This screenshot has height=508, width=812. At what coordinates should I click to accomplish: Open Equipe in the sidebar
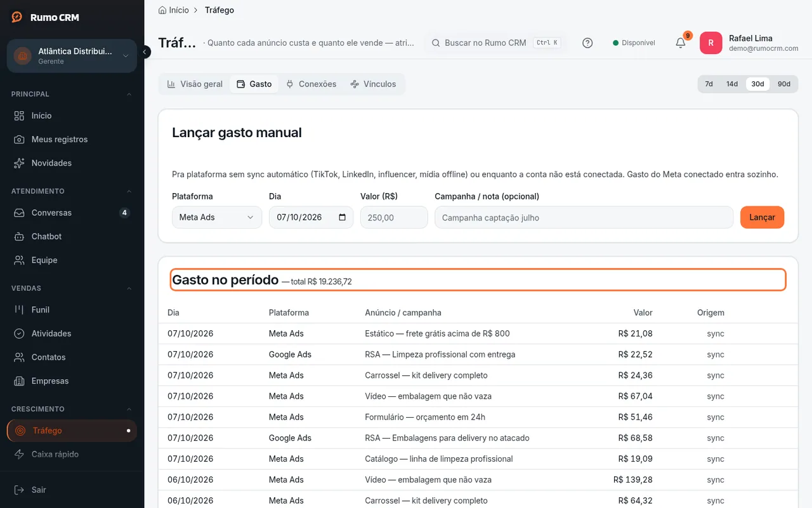[x=72, y=260]
